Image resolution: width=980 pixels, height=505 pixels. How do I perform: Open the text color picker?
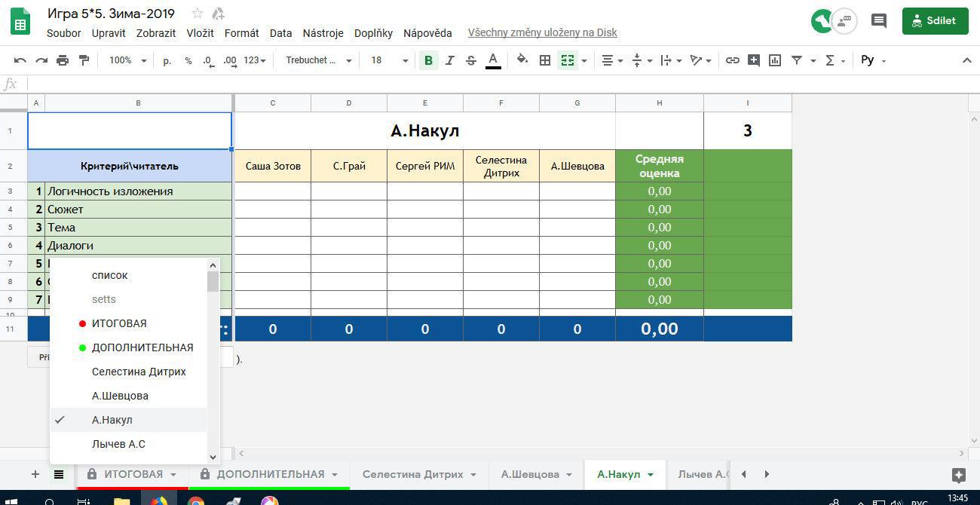pyautogui.click(x=493, y=60)
